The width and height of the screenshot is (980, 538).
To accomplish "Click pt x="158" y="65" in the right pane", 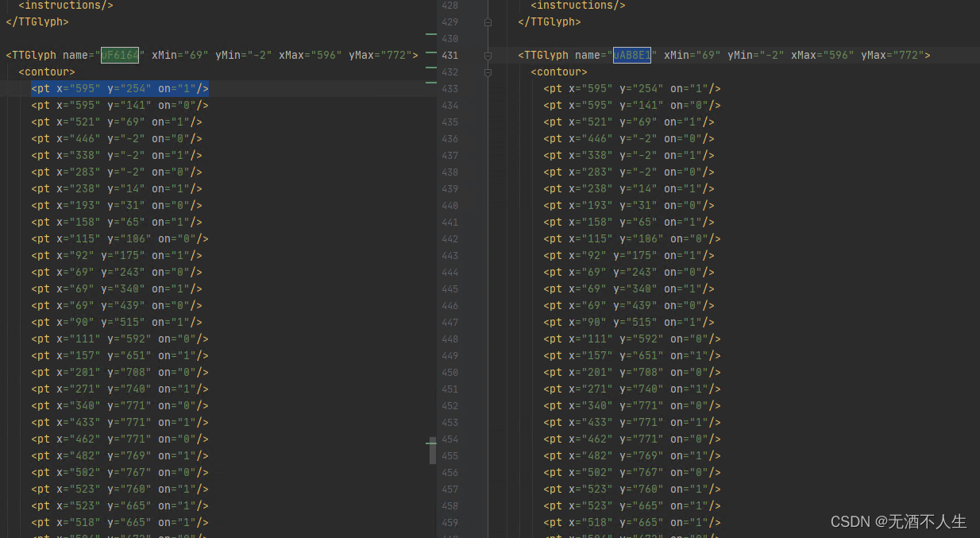I will (629, 222).
